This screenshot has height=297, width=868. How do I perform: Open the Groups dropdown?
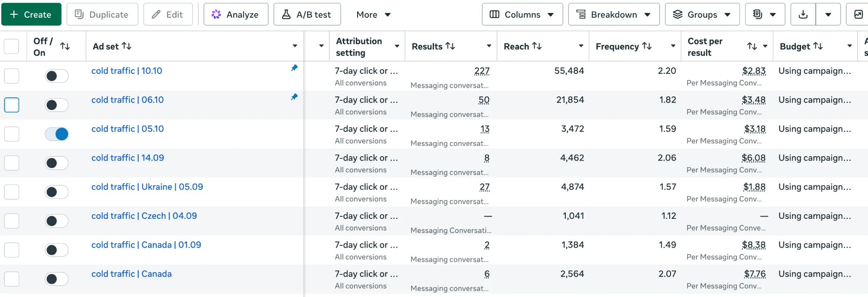tap(702, 14)
